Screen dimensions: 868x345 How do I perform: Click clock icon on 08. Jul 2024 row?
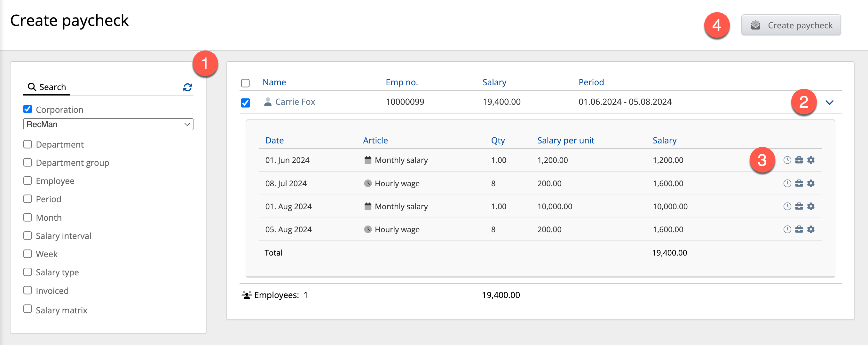(x=787, y=183)
